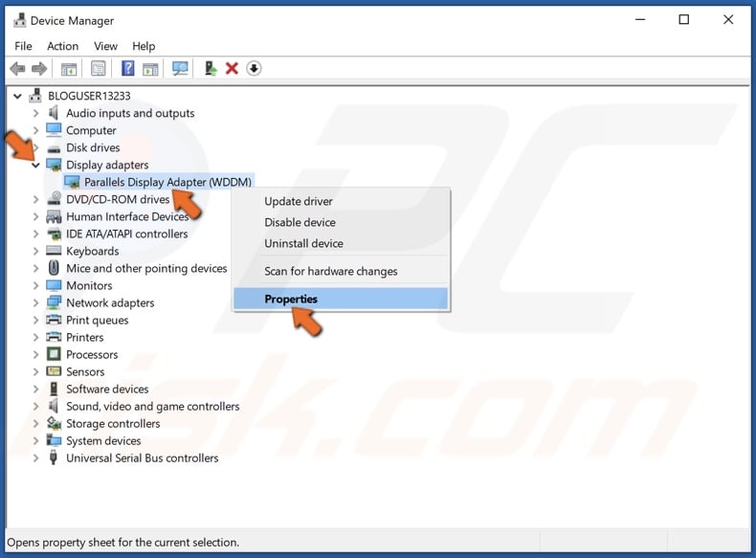Screen dimensions: 756x558
Task: Click the Mice and other pointing devices icon
Action: coord(54,268)
